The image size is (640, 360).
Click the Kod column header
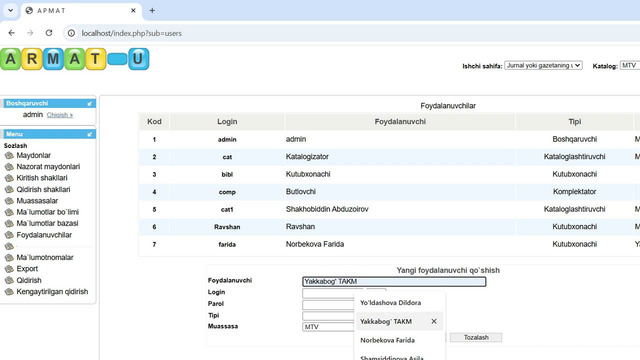coord(154,122)
